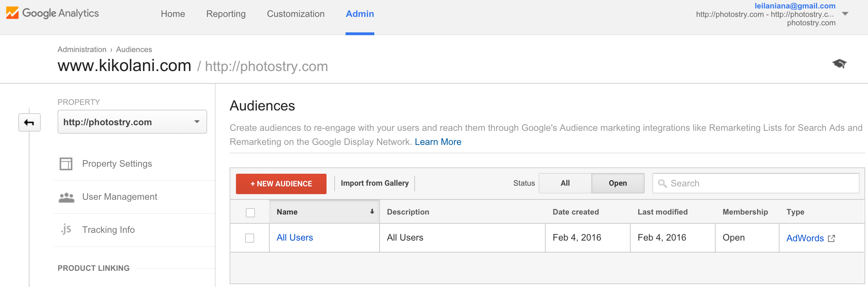868x287 pixels.
Task: Open the Reporting tab
Action: 226,14
